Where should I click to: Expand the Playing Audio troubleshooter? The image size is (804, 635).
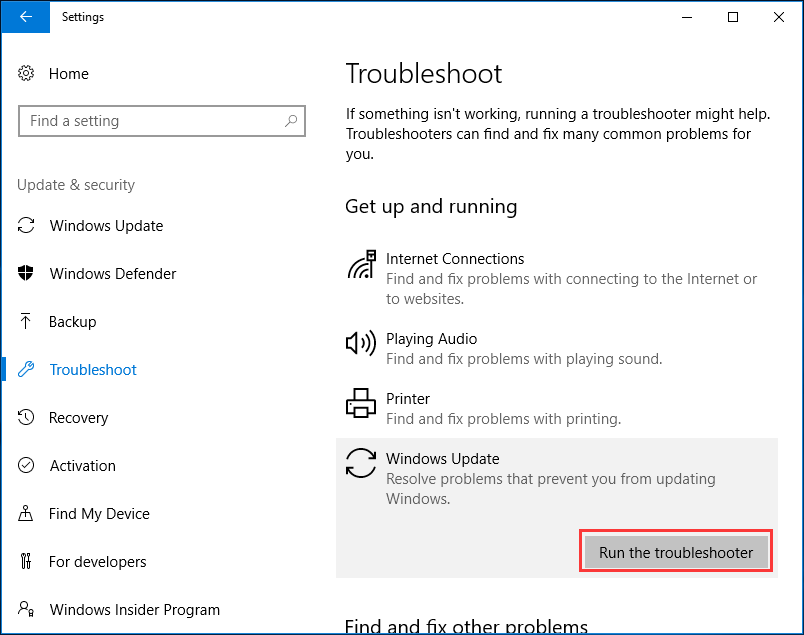[557, 349]
